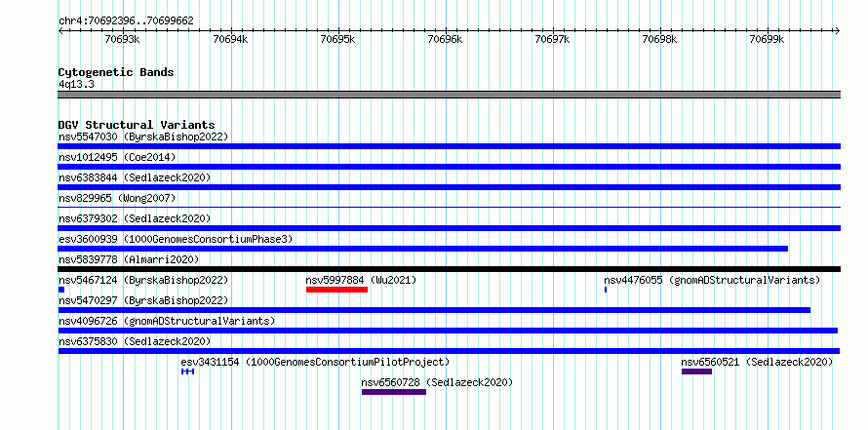This screenshot has height=430, width=868.
Task: Click the 70697k ruler tick label
Action: tap(552, 39)
